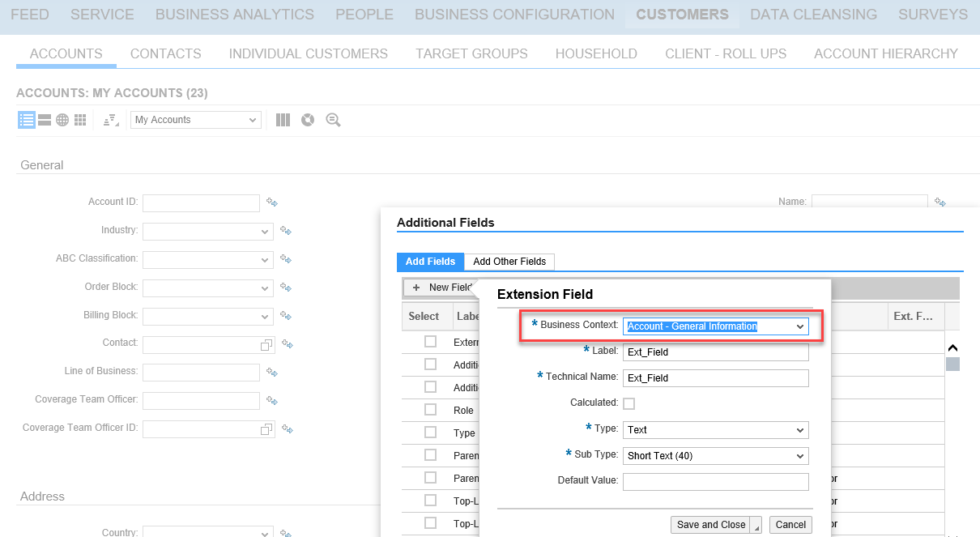Screen dimensions: 980x537
Task: Click adapt icon next to Contact field
Action: coord(288,344)
